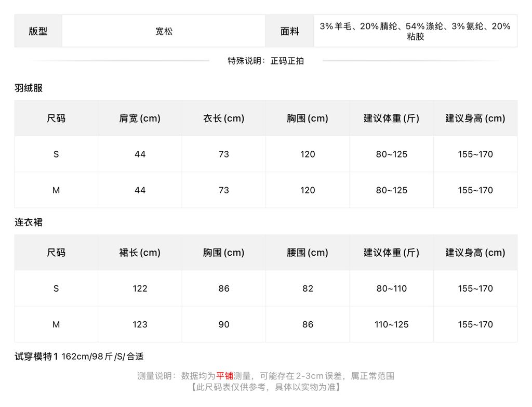Click 胸围 (cm) header in the 羽绒服 table
Image resolution: width=532 pixels, height=407 pixels.
tap(308, 119)
